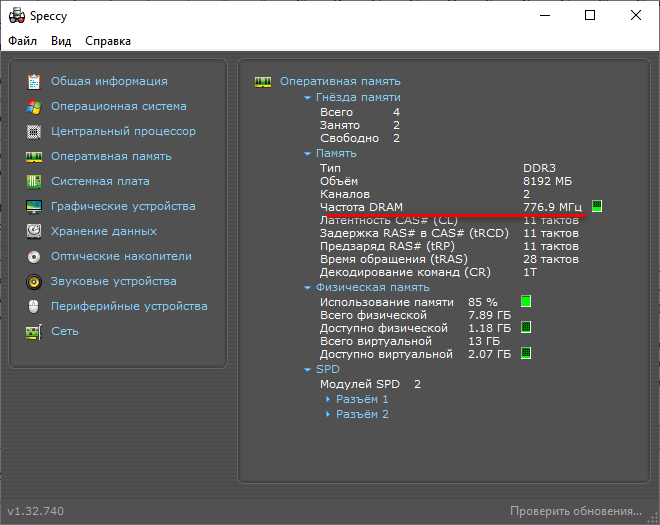
Task: Select the Предзаряд RAS# (tRP) row
Action: 449,246
